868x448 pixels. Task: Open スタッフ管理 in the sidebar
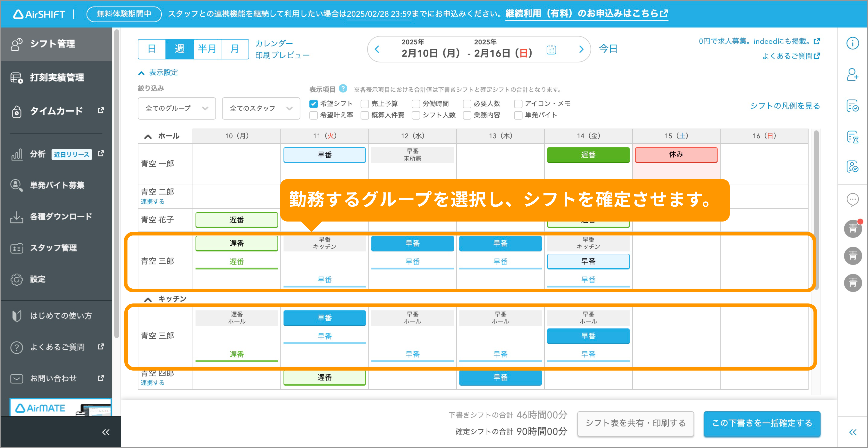56,248
